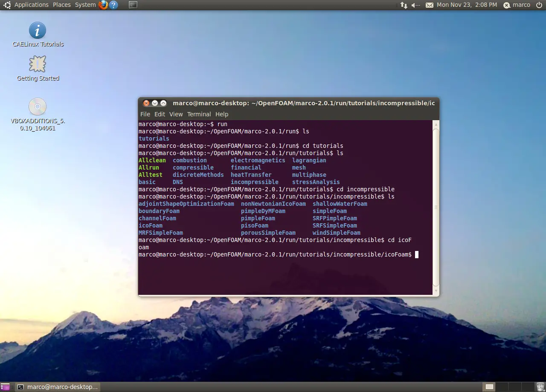Open the terminal's File menu
The width and height of the screenshot is (546, 392).
click(x=145, y=114)
